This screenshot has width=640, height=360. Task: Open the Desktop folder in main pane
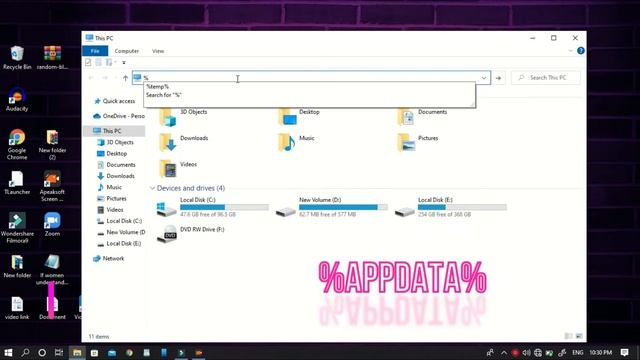[299, 117]
